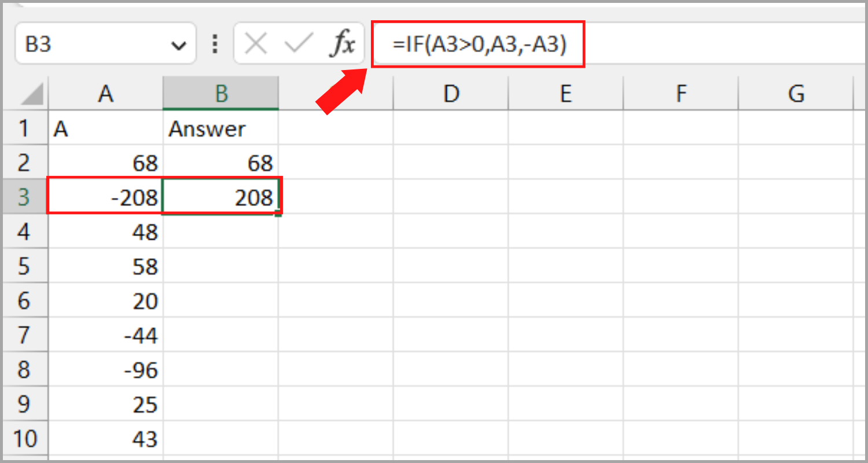The image size is (868, 463).
Task: Select row 1 header
Action: [24, 128]
